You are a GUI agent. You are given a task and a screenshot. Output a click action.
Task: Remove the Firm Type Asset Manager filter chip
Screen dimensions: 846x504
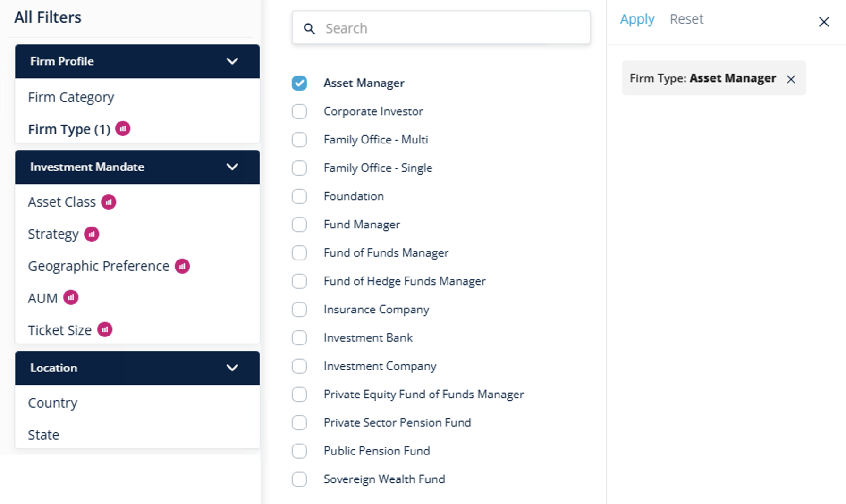[791, 79]
